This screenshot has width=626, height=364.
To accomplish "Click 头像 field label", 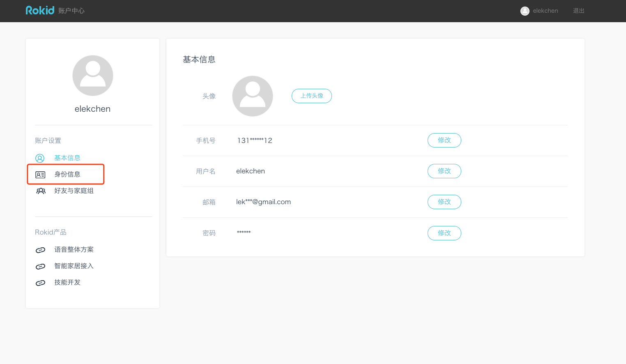I will [209, 96].
